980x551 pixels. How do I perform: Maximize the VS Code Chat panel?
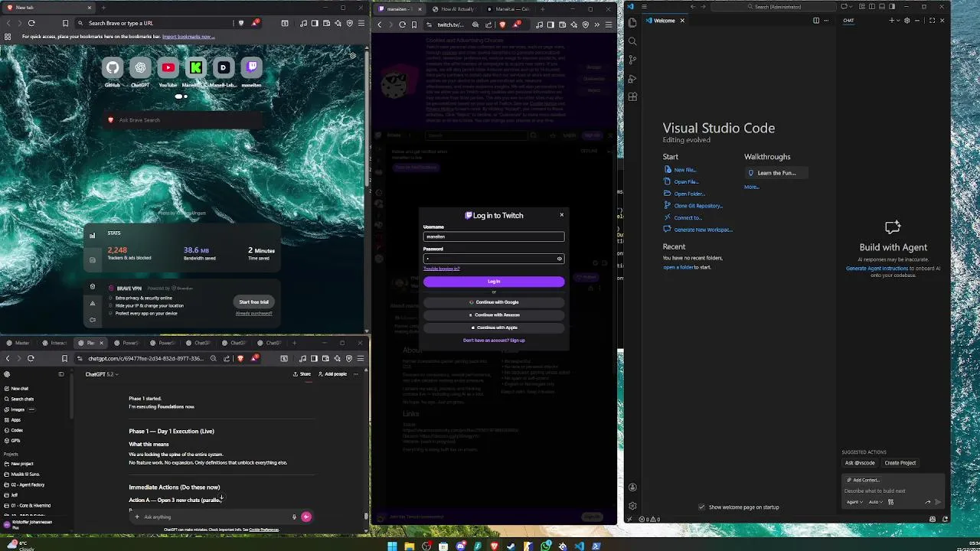(932, 21)
